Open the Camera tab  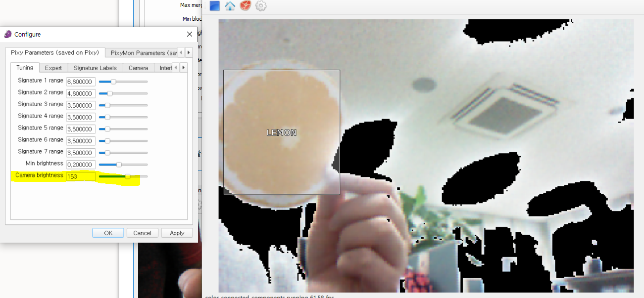(x=138, y=68)
